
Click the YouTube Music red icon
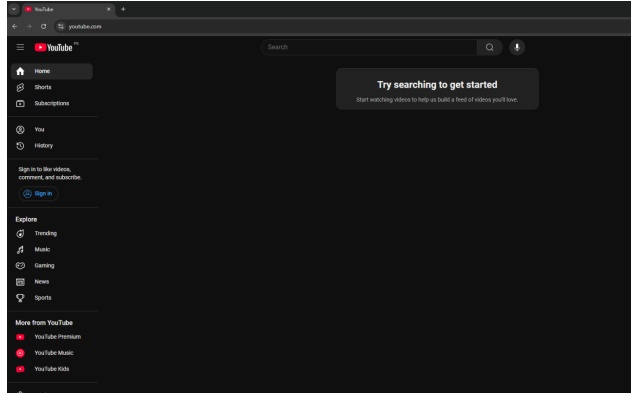click(20, 353)
